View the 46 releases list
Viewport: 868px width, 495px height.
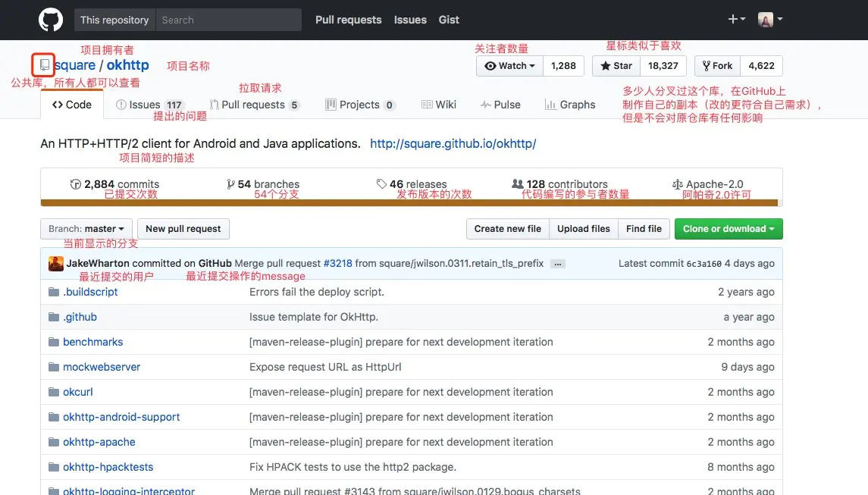(x=412, y=184)
